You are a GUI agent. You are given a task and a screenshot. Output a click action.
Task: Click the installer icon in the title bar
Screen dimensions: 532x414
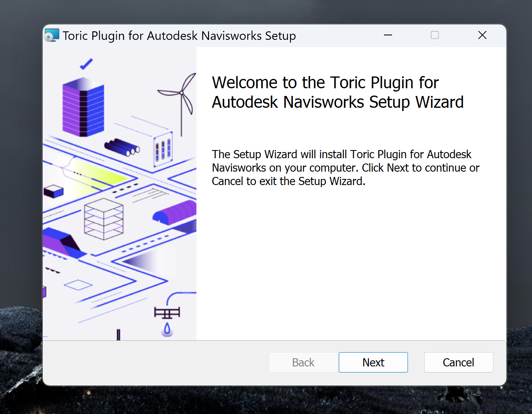(x=52, y=35)
